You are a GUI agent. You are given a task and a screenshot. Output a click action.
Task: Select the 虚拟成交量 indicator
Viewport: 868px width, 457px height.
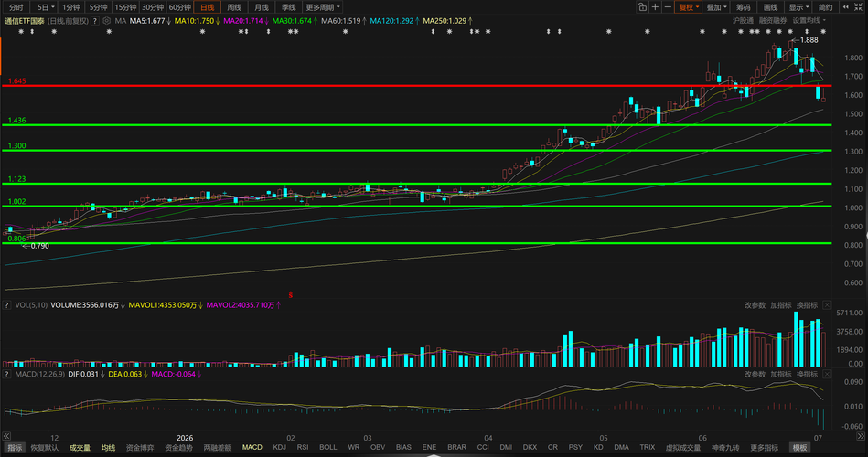(x=683, y=448)
